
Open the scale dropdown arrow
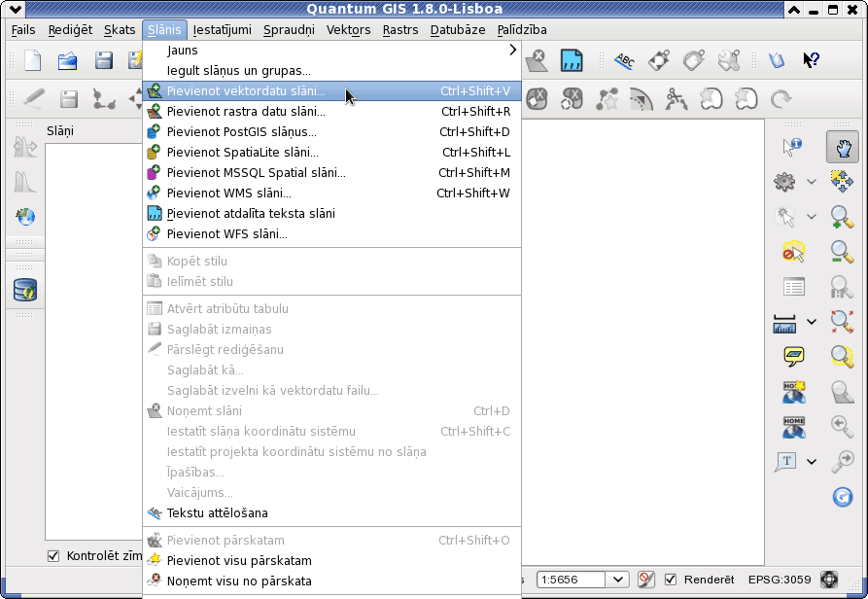tap(618, 580)
